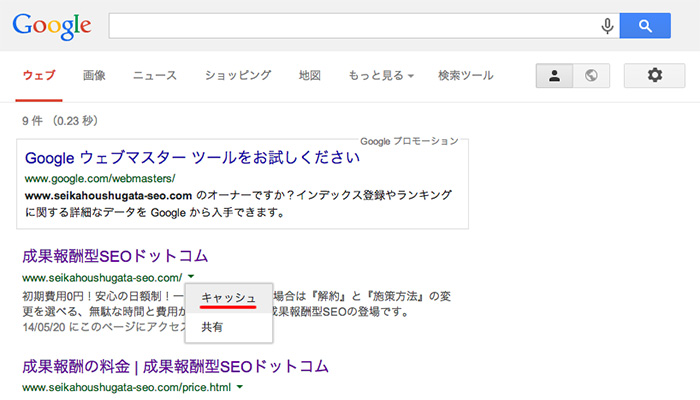Click the www.seikahoushugata-seo.com/price.html URL text
This screenshot has height=400, width=700.
(x=127, y=388)
